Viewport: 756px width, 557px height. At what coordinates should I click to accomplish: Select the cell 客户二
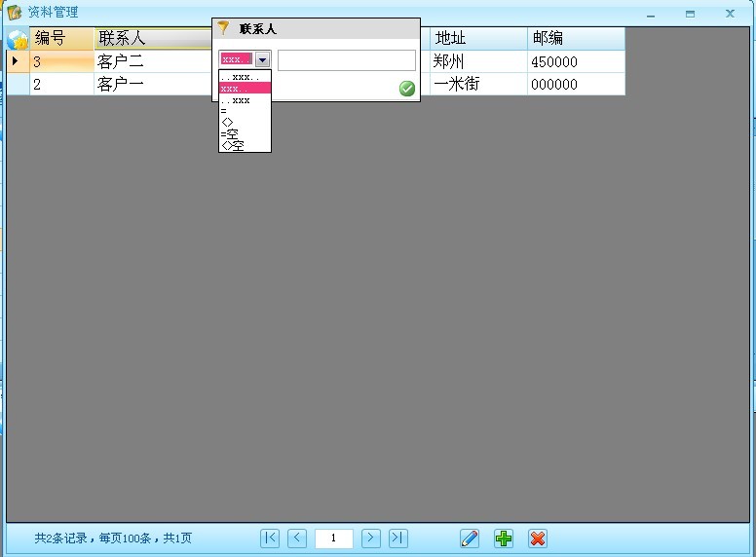153,61
